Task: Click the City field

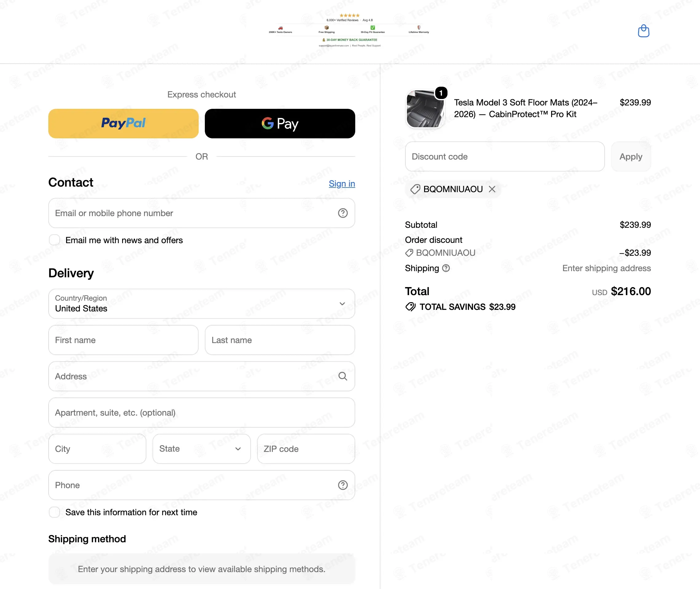Action: (97, 449)
